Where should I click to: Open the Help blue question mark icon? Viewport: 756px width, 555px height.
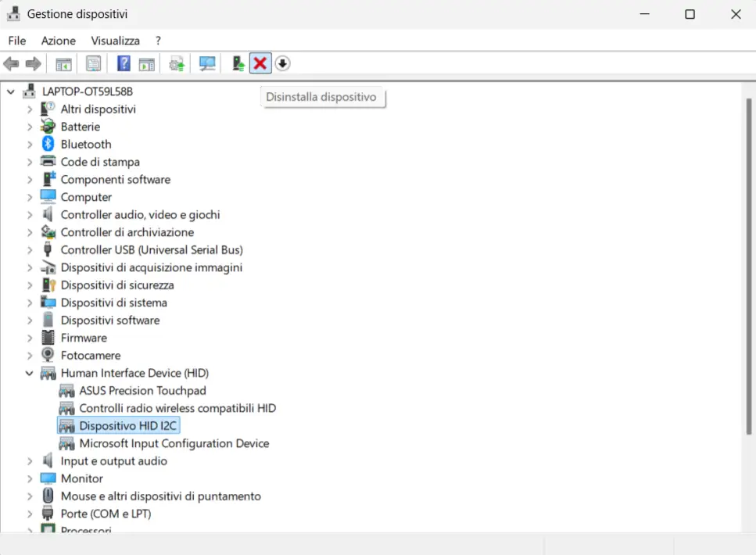pos(124,63)
